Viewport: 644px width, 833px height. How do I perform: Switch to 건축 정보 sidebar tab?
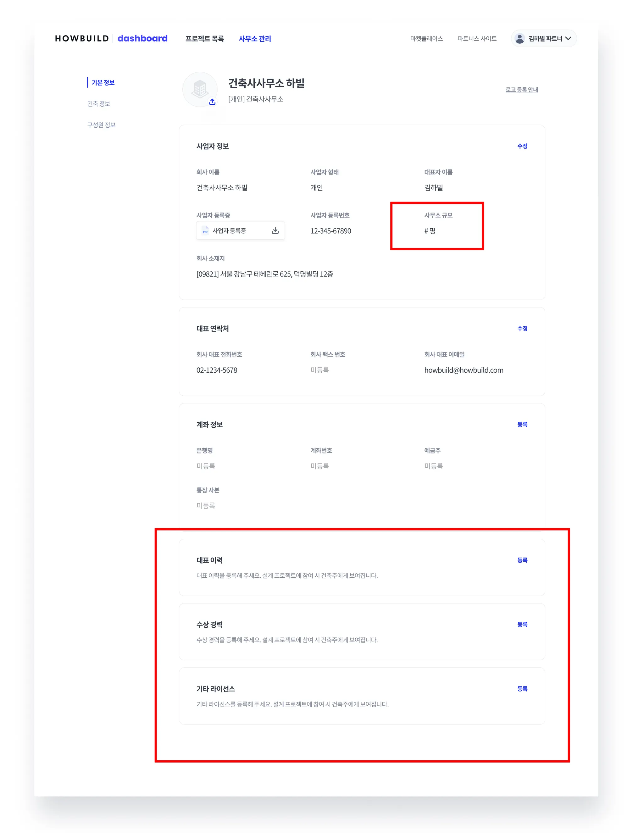pos(99,104)
